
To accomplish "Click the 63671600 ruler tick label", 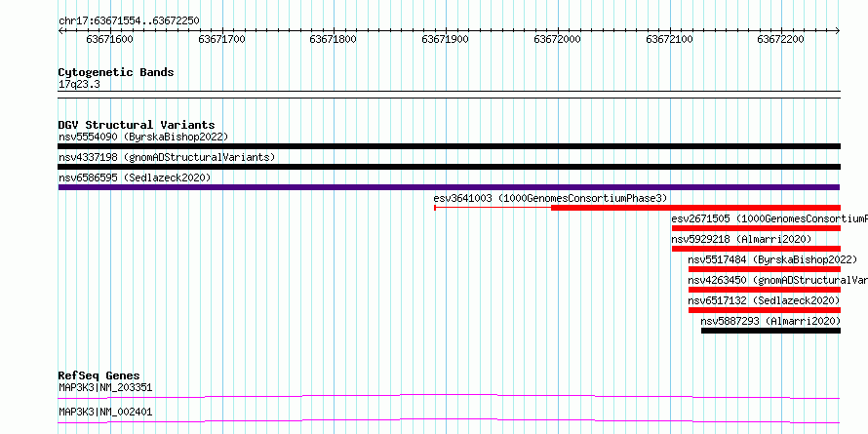I will point(109,39).
